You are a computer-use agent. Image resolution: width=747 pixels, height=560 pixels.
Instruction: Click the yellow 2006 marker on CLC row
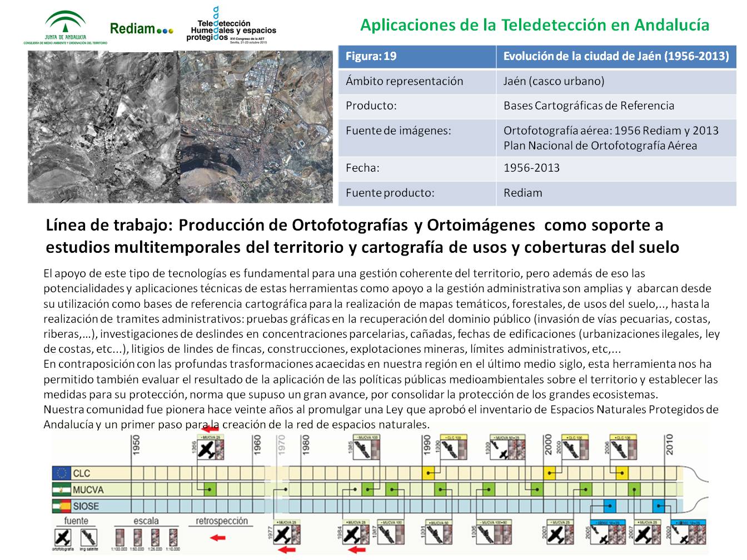[x=622, y=473]
